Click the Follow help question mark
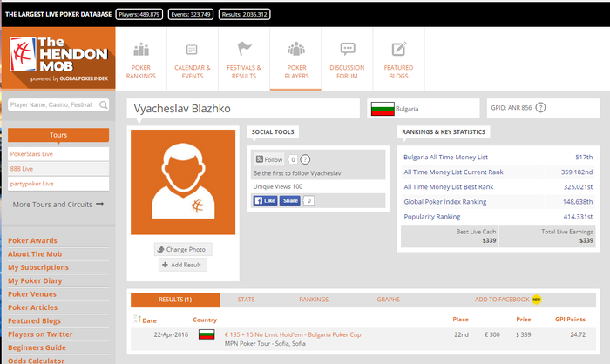The width and height of the screenshot is (610, 364). click(x=305, y=159)
